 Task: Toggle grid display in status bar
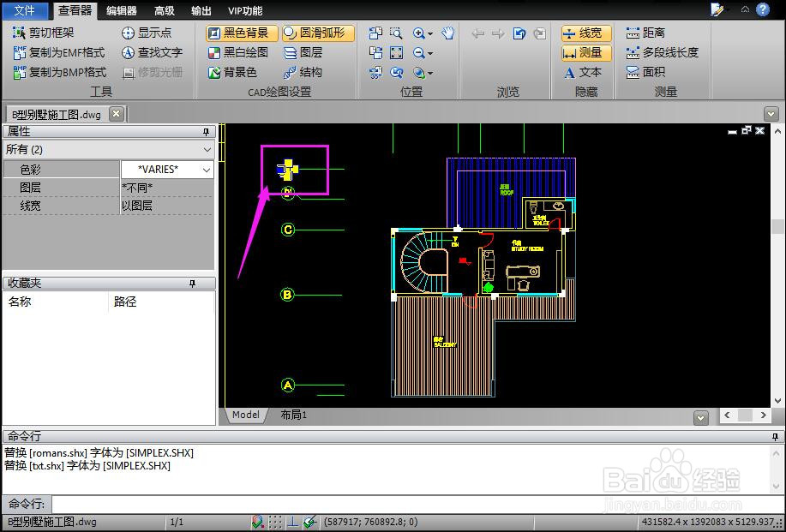coord(275,522)
